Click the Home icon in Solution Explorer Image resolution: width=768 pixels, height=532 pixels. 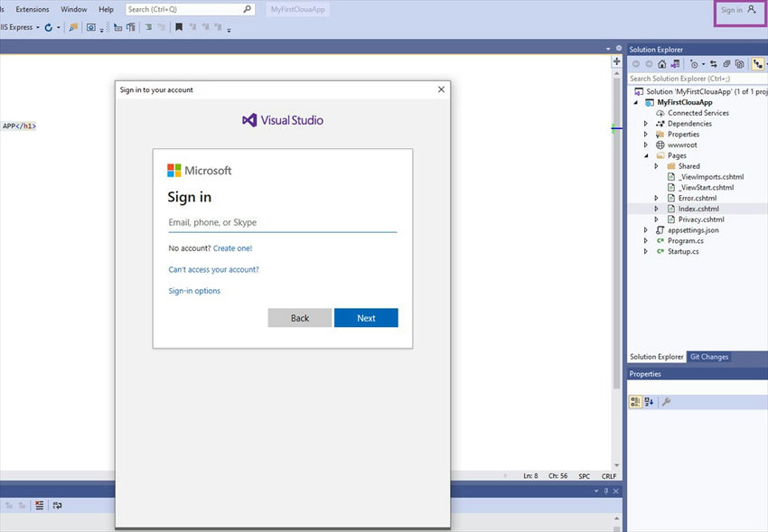pos(661,63)
